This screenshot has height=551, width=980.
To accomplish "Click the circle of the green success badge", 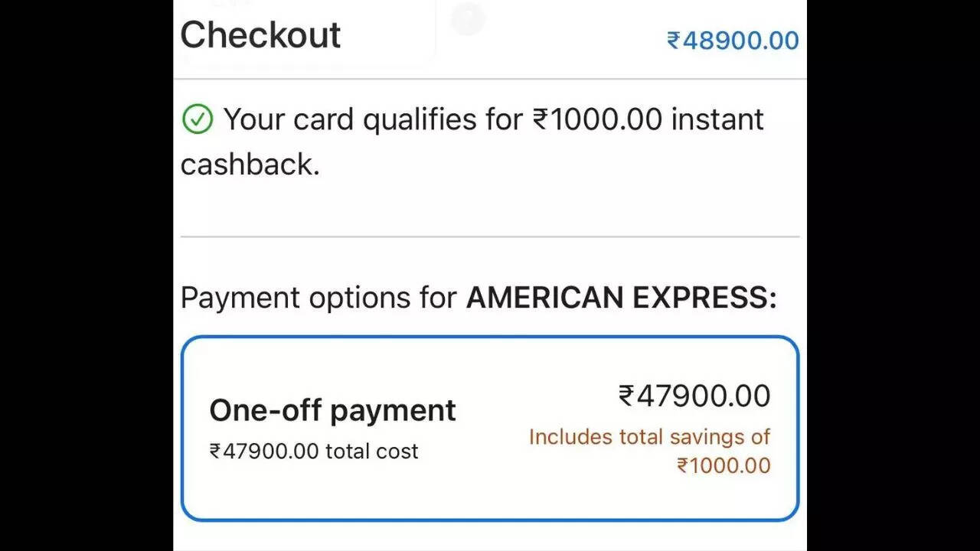I will point(197,119).
